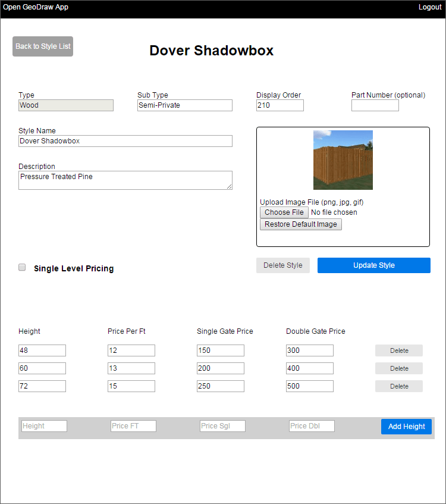Click the Type field showing Wood
Image resolution: width=446 pixels, height=504 pixels.
pyautogui.click(x=66, y=105)
